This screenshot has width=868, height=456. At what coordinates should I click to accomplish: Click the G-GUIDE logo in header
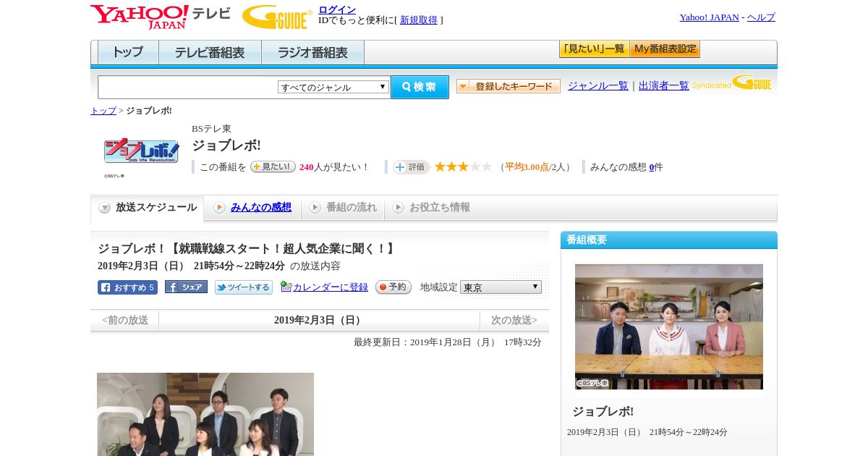click(x=277, y=17)
